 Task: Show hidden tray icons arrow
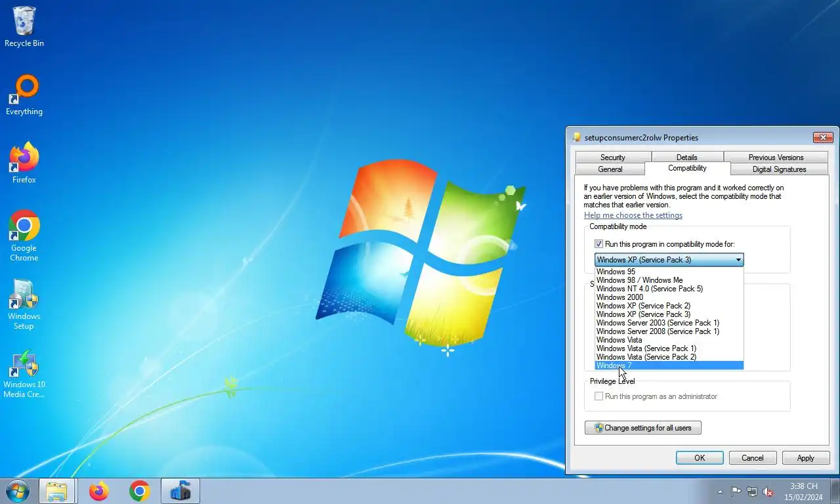coord(720,492)
